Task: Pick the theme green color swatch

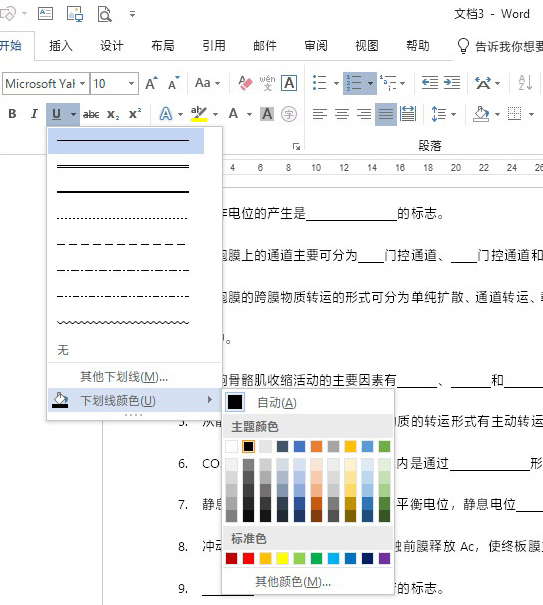Action: tap(384, 446)
